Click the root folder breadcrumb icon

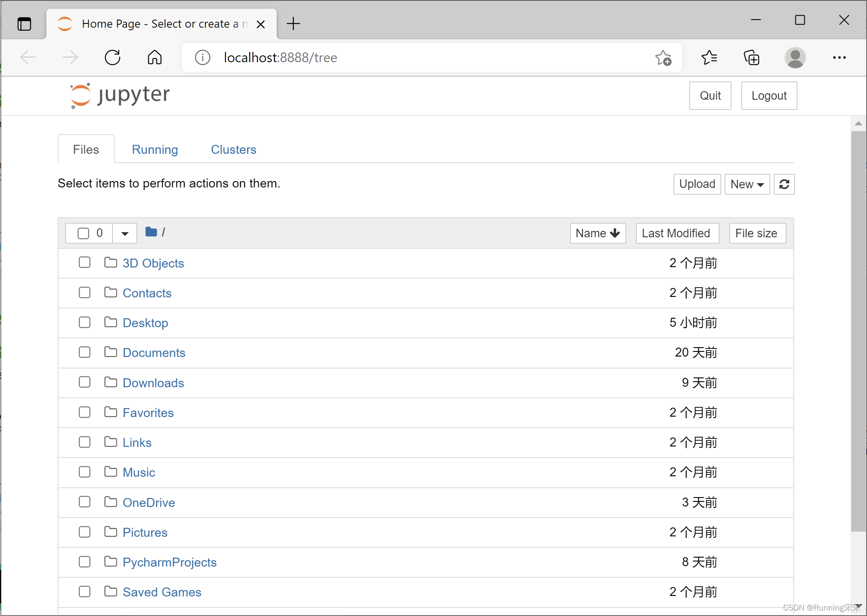(151, 232)
